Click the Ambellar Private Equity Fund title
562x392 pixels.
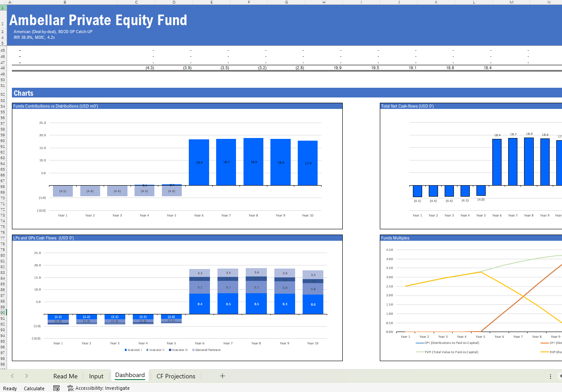click(x=98, y=20)
